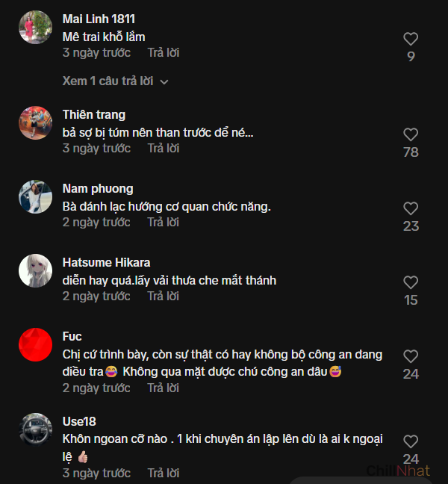Click 'Trả lời' under Thiên trang's comment

click(163, 149)
